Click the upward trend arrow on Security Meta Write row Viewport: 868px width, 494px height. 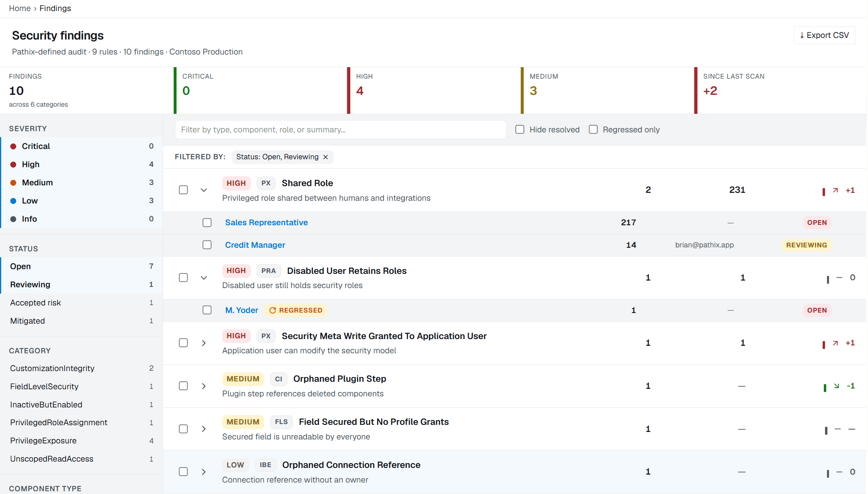pyautogui.click(x=835, y=343)
